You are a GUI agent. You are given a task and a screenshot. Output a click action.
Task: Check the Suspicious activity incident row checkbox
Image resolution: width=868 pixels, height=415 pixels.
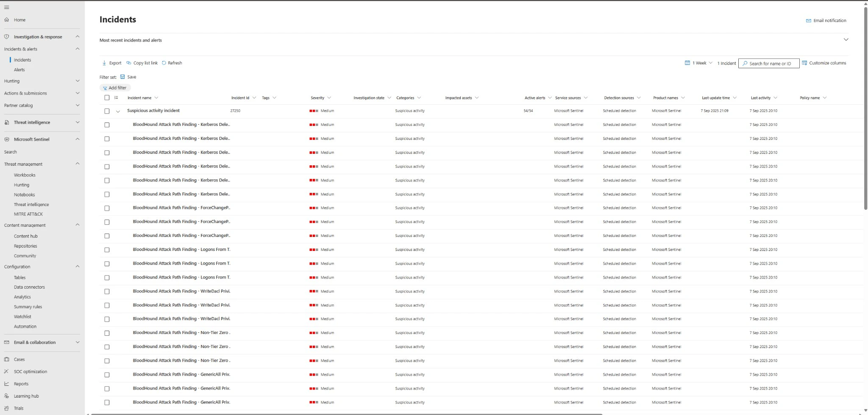point(106,111)
